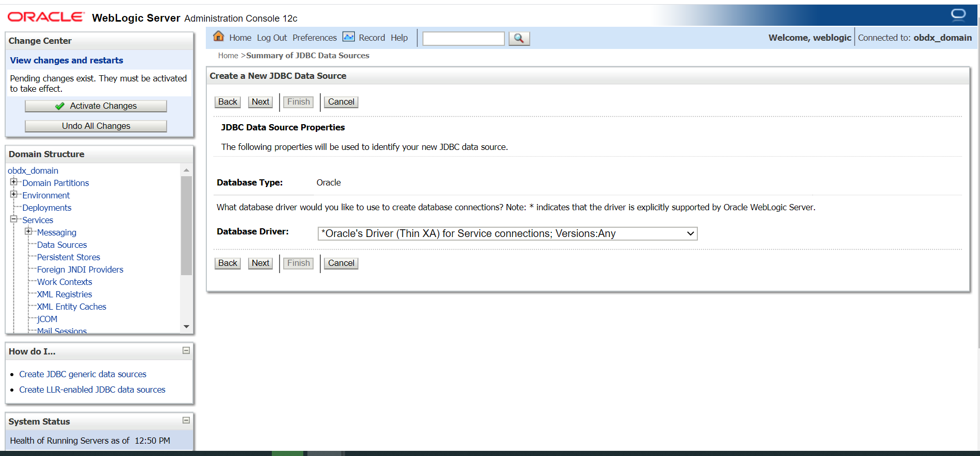Click the green checkmark on Activate Changes
This screenshot has width=980, height=456.
coord(60,106)
